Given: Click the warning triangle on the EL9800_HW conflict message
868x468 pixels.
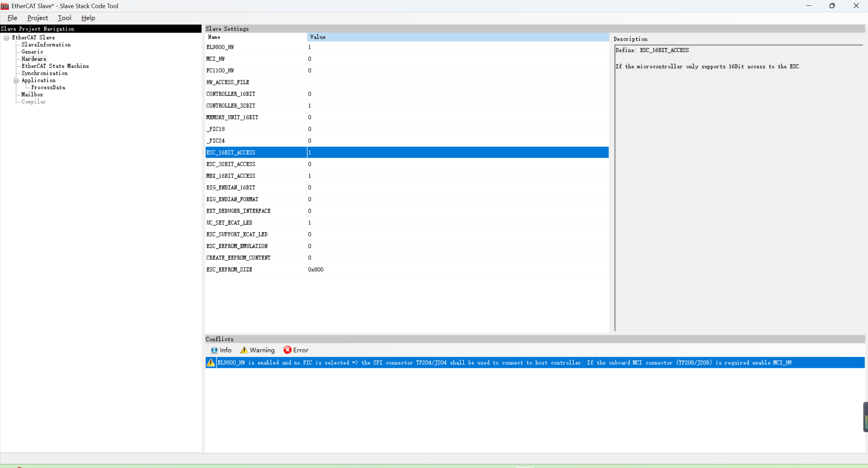Looking at the screenshot, I should 210,363.
